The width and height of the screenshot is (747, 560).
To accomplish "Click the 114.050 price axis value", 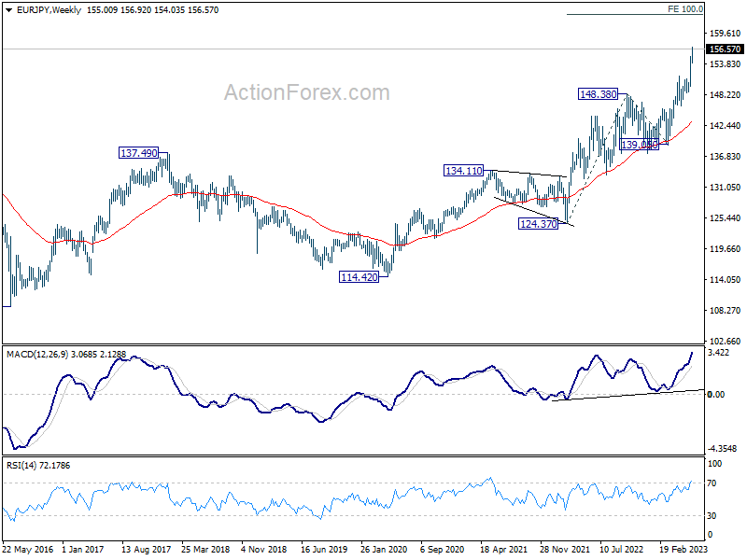I will click(726, 279).
